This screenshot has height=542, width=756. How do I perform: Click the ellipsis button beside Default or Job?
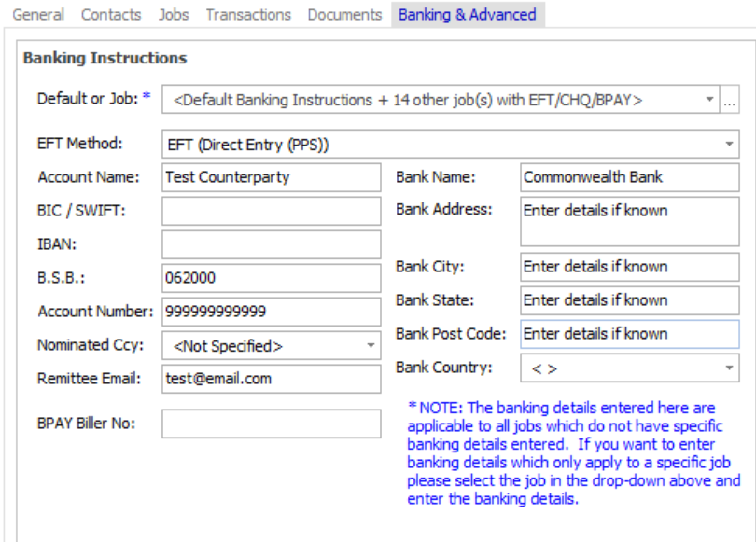tap(728, 99)
